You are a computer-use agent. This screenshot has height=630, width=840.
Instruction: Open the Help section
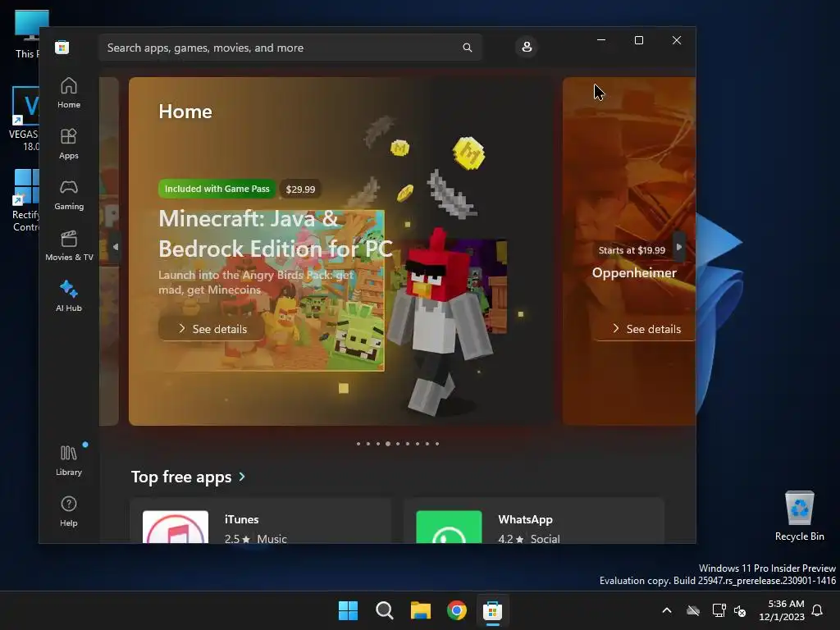point(69,512)
